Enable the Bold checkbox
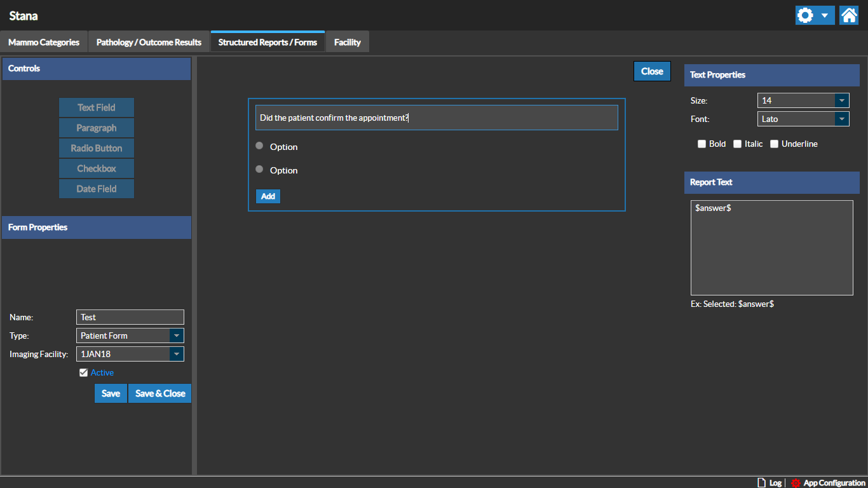This screenshot has width=868, height=488. point(702,144)
